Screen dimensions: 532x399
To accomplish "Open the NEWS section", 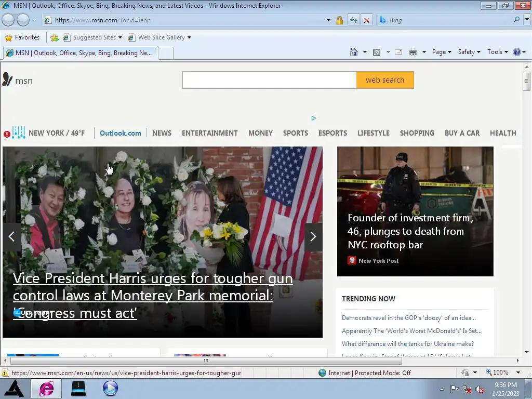I will click(x=162, y=133).
